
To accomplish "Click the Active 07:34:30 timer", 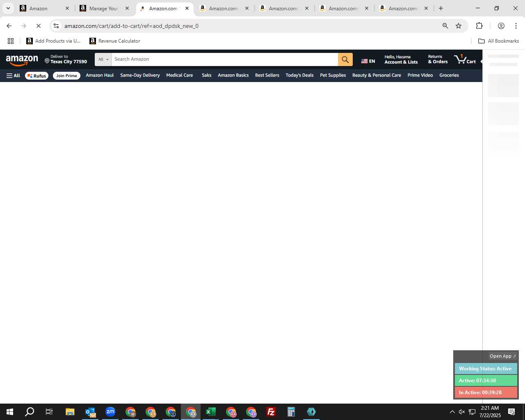I will pos(486,381).
